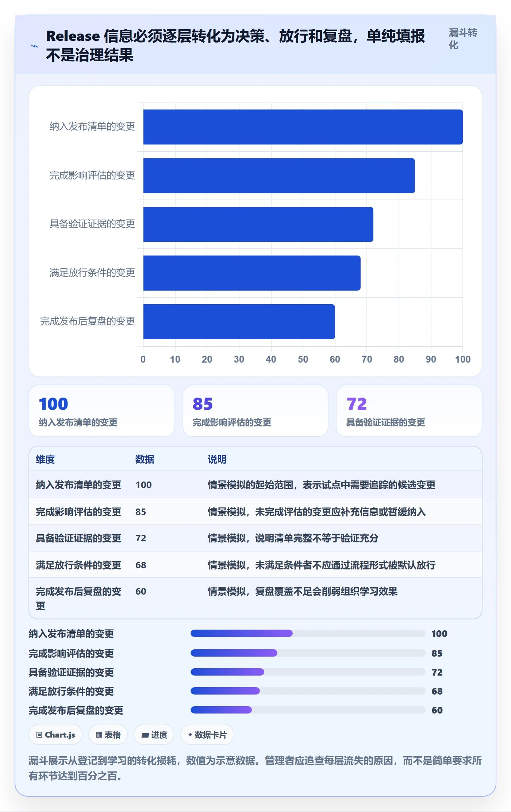Click the 数据 column header
The image size is (511, 812).
(x=145, y=459)
